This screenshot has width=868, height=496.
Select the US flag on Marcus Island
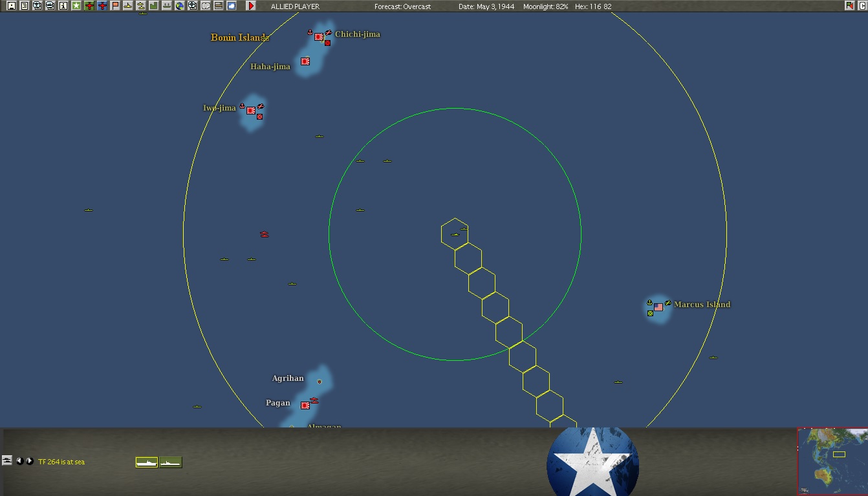[x=658, y=307]
